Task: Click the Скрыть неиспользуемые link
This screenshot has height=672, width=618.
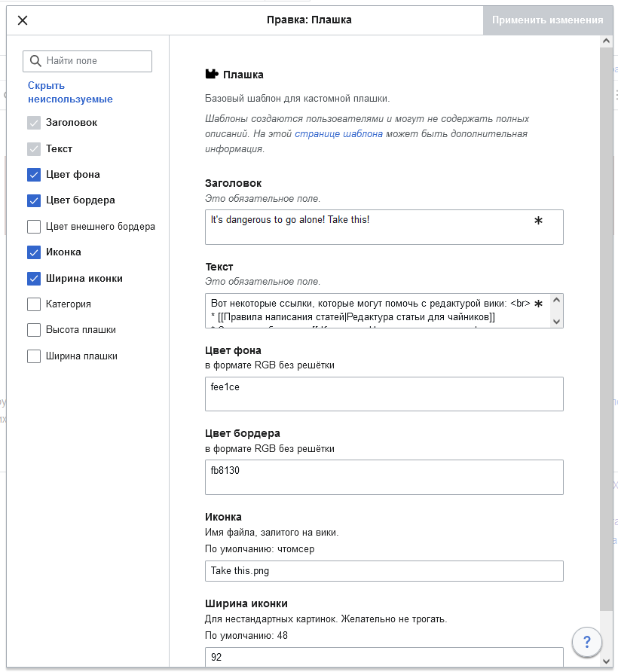Action: point(70,92)
